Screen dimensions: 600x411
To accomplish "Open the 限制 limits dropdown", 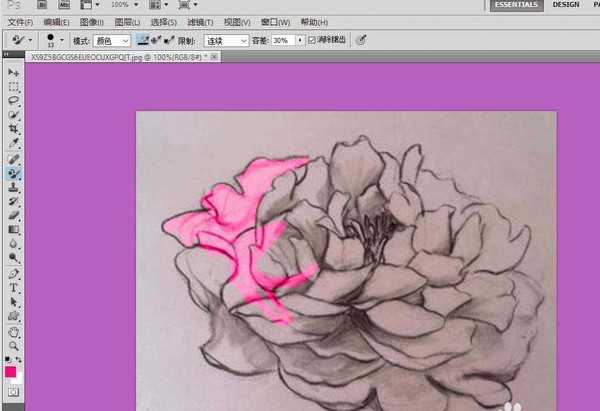I will coord(227,40).
